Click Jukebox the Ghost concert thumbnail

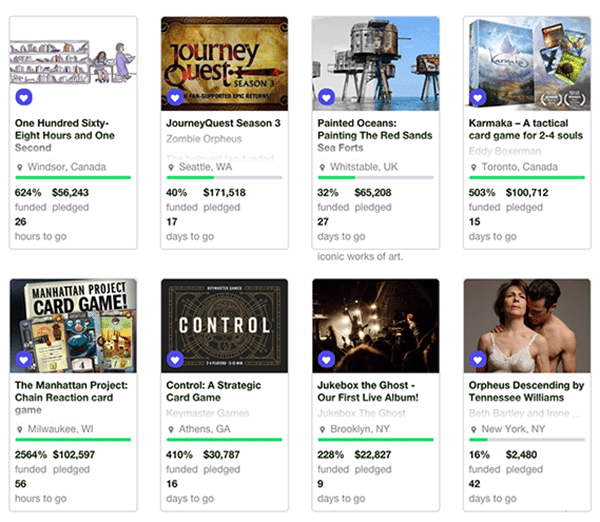tap(375, 325)
